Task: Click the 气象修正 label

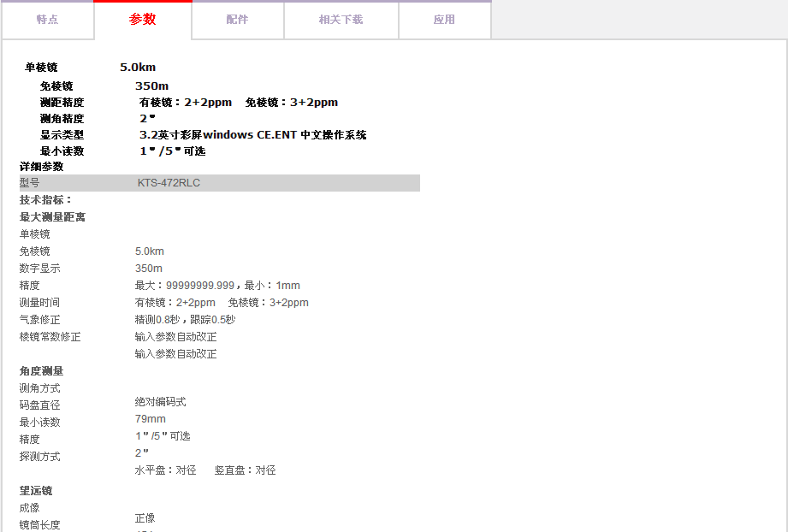Action: [39, 320]
